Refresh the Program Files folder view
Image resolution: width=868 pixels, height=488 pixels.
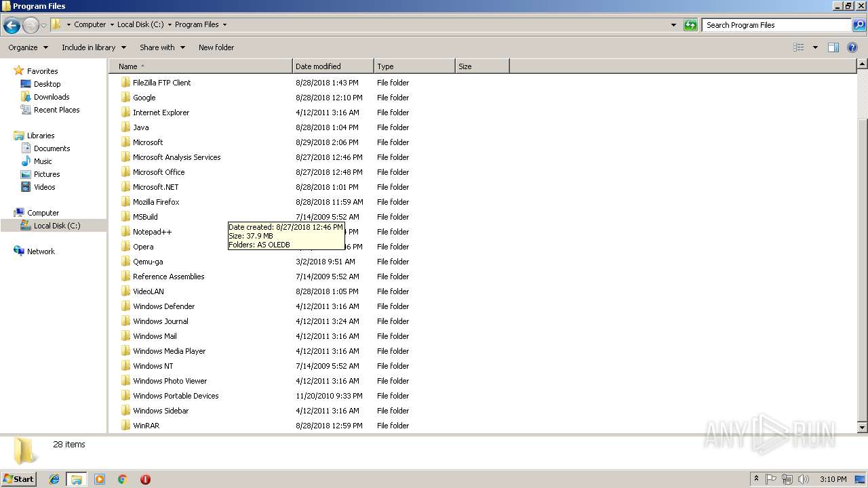690,25
